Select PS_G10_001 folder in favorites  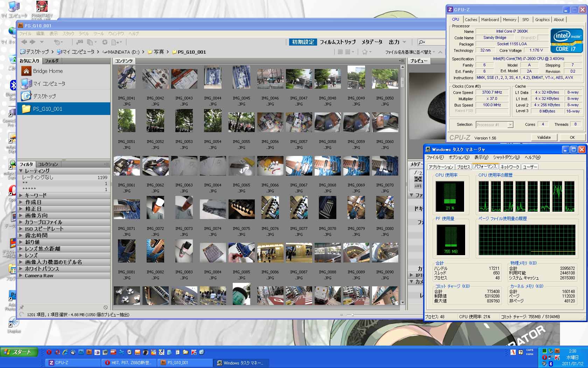coord(63,109)
